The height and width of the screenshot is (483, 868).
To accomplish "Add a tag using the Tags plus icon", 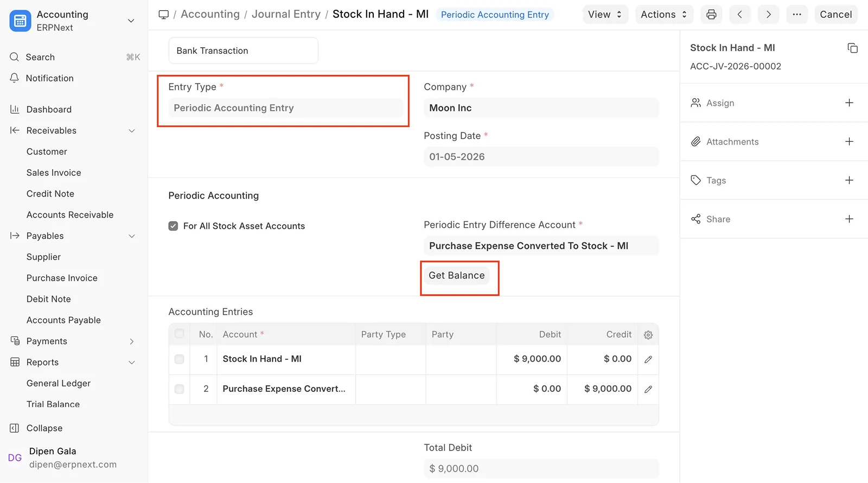I will (849, 180).
